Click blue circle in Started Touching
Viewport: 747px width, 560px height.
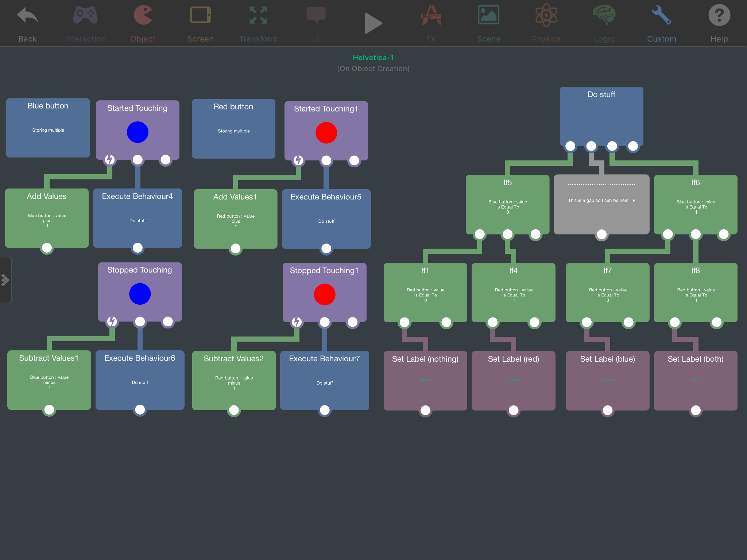pyautogui.click(x=138, y=132)
